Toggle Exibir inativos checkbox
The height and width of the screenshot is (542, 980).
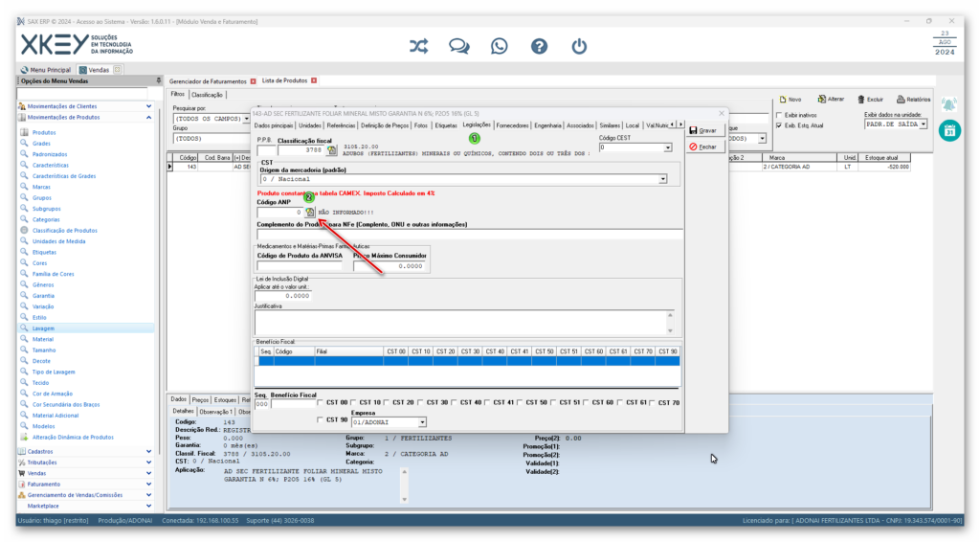(779, 115)
